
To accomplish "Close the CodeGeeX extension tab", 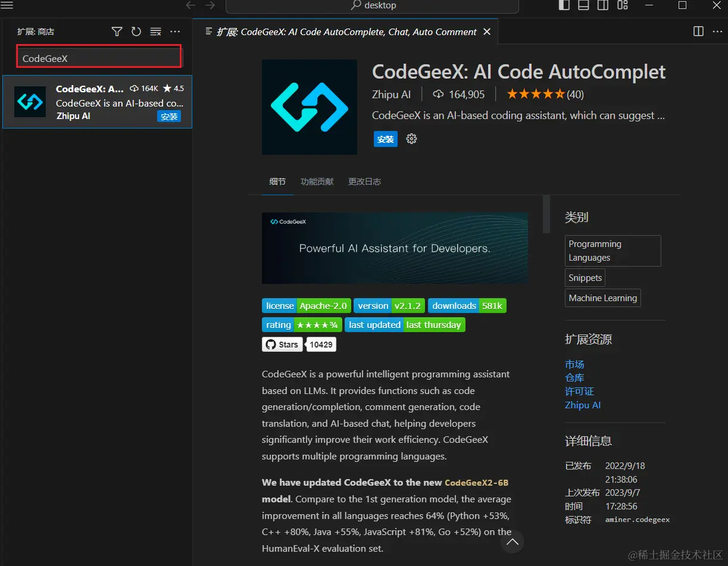I will click(487, 32).
